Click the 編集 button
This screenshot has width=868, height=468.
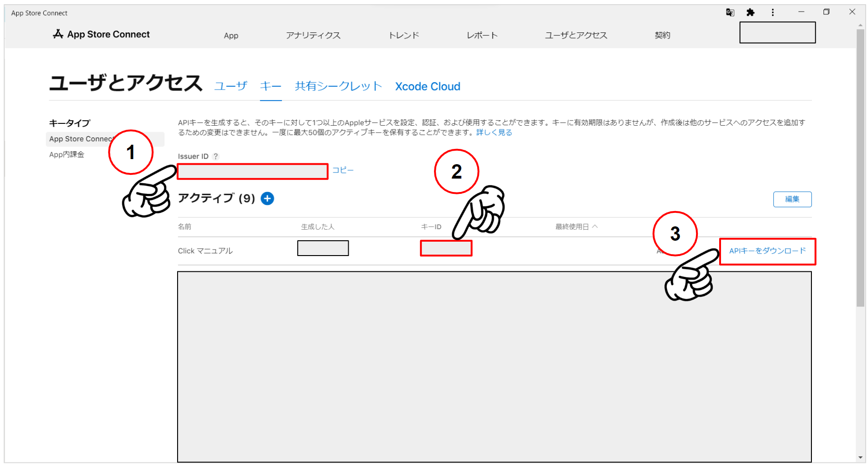pyautogui.click(x=792, y=199)
